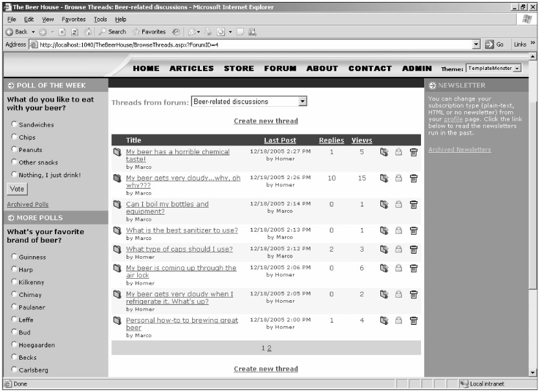
Task: Click the page vertical scrollbar down arrow
Action: tap(533, 373)
